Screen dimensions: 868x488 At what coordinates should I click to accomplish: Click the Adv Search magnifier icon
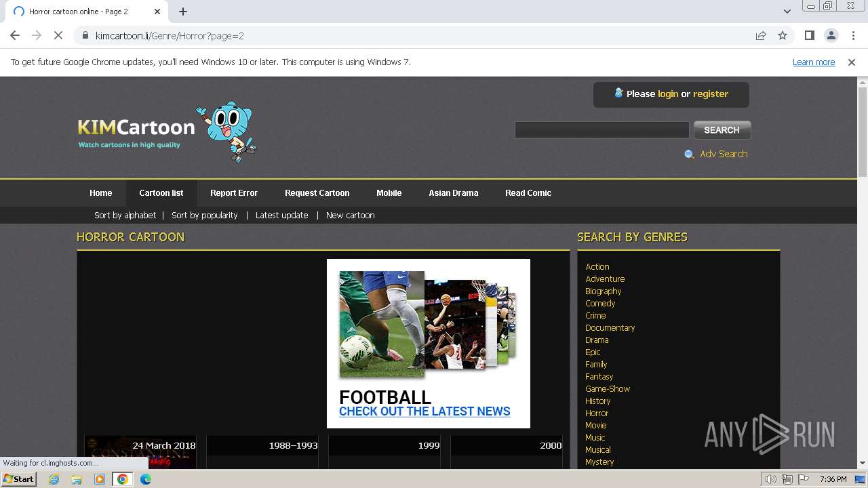[689, 155]
